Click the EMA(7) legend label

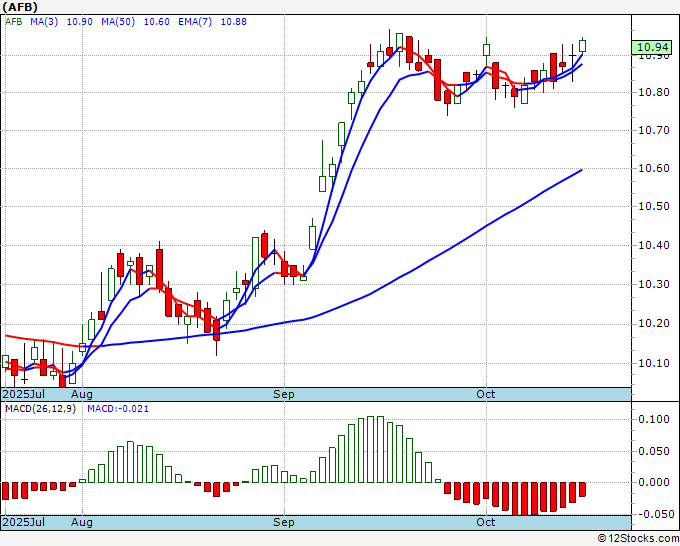195,22
